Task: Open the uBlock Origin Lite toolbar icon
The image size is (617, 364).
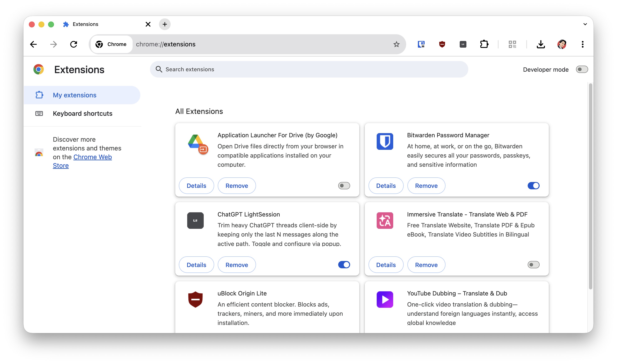Action: click(442, 44)
